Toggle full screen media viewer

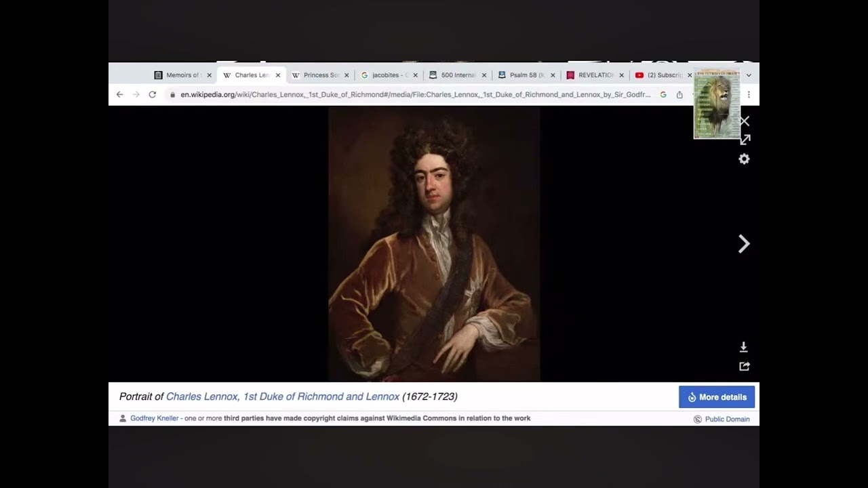(745, 140)
